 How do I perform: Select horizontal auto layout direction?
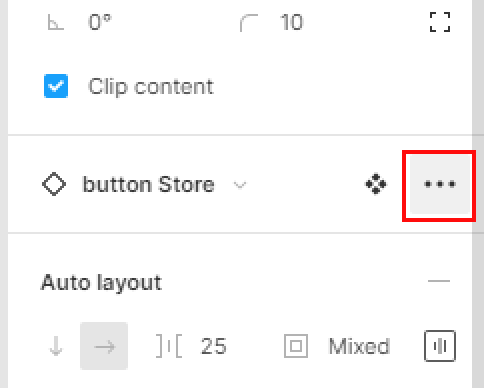104,346
